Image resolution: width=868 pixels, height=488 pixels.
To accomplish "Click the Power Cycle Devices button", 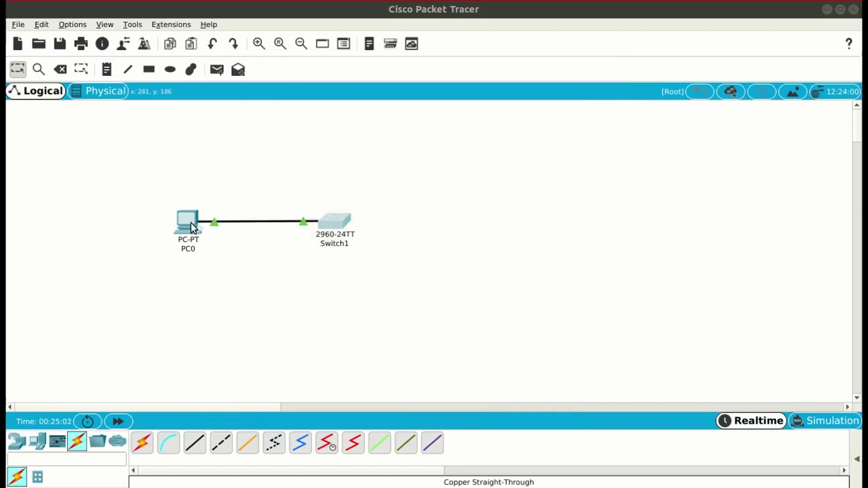I will (87, 422).
